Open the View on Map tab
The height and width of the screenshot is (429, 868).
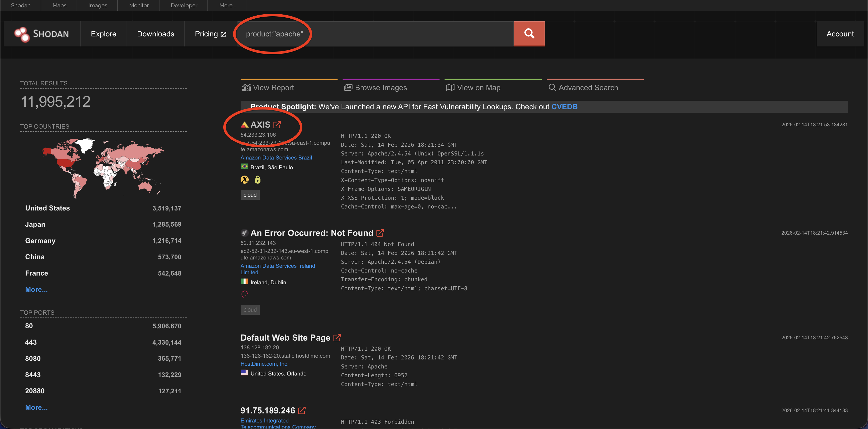(473, 88)
